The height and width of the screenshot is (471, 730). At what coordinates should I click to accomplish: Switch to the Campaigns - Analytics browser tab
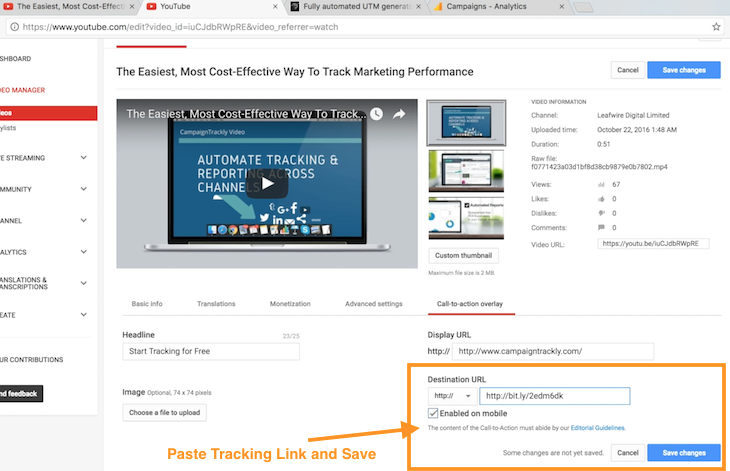[497, 7]
